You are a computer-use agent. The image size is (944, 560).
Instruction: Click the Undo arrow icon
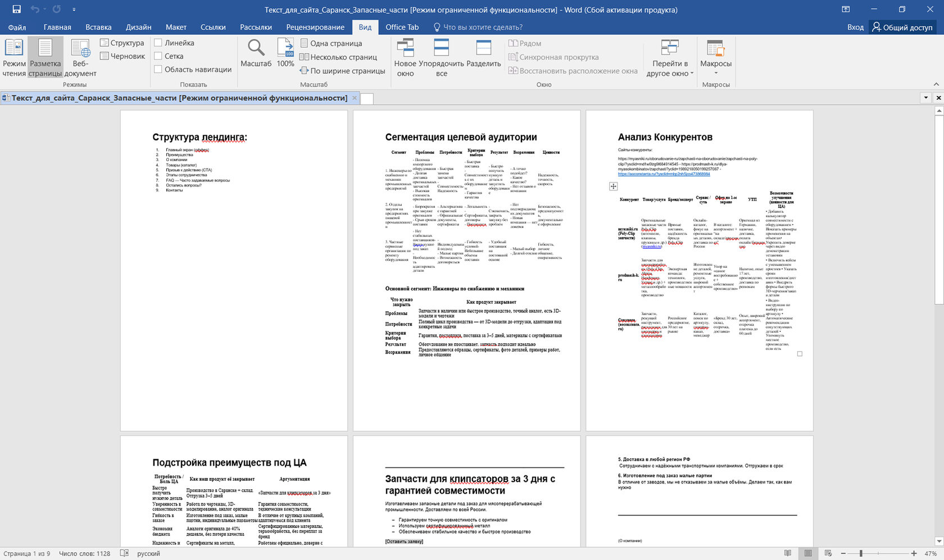click(x=35, y=9)
